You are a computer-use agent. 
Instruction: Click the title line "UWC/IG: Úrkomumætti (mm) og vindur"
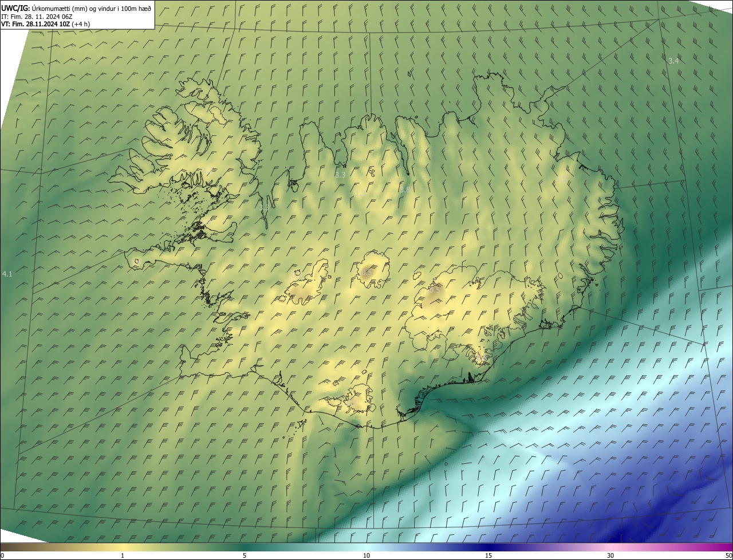(x=76, y=8)
